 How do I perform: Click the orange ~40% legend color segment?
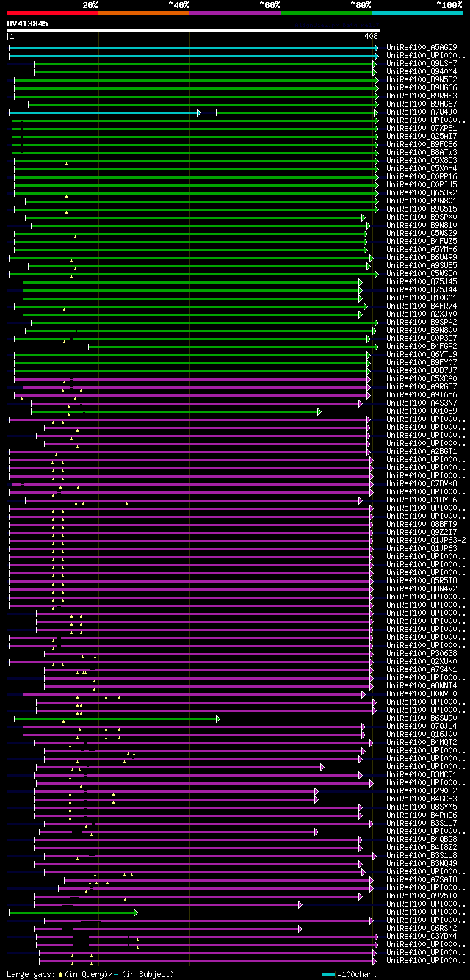click(144, 12)
